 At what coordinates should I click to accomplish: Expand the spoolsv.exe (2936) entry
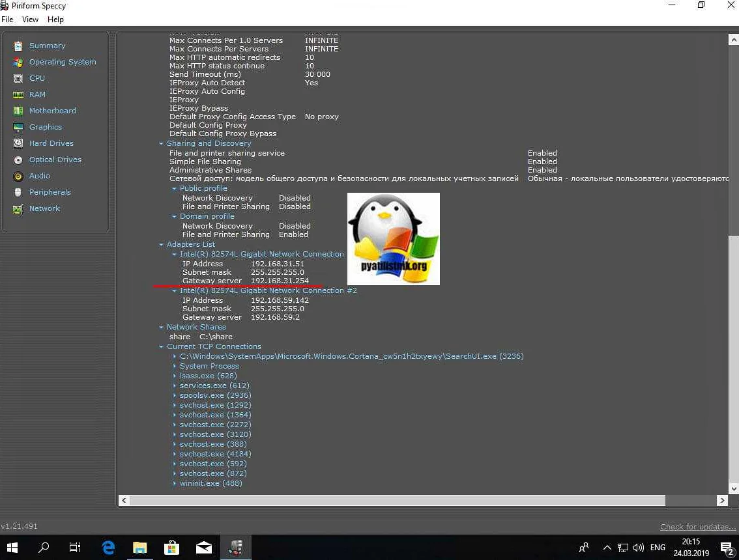click(175, 395)
